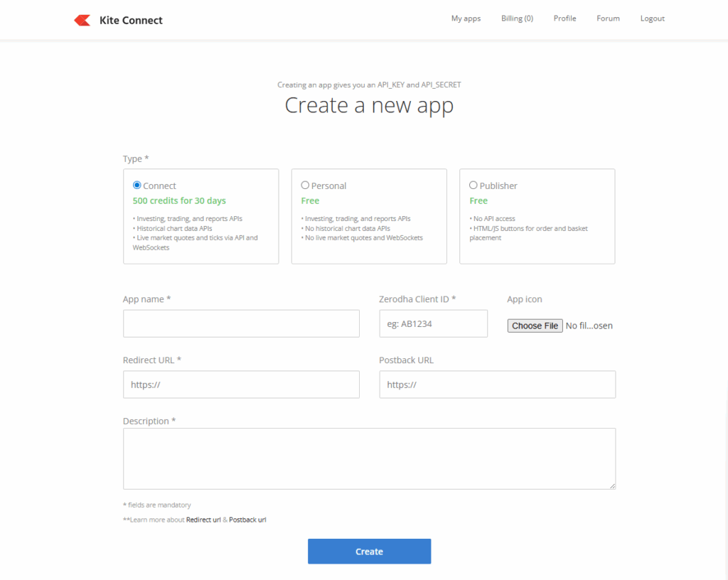Viewport: 728px width, 580px height.
Task: Logout of Kite Connect
Action: [652, 18]
